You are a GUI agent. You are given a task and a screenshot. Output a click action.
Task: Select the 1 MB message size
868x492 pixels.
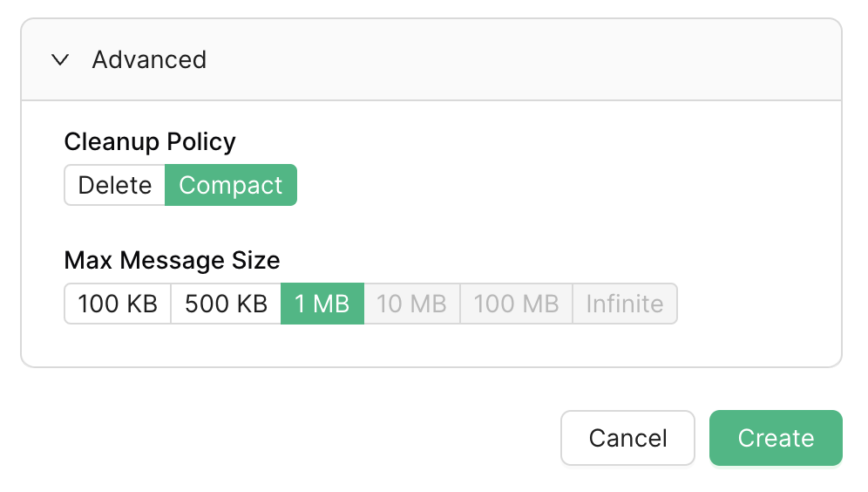click(x=322, y=304)
